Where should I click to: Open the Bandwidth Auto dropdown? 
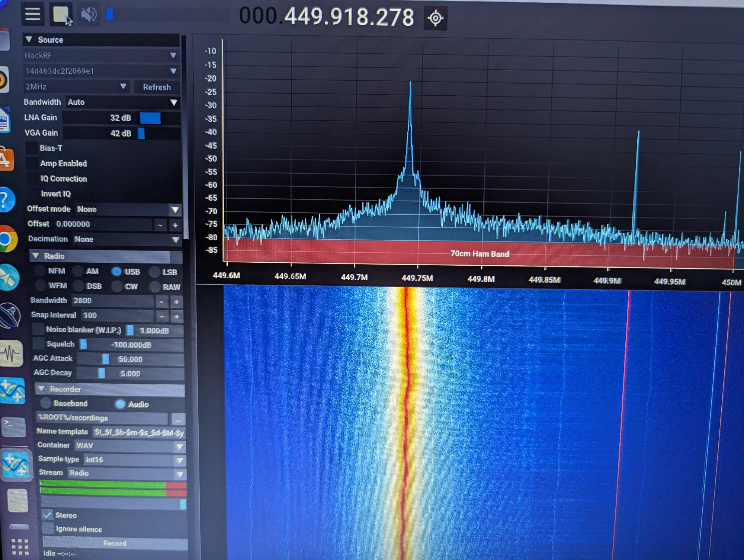(x=122, y=102)
